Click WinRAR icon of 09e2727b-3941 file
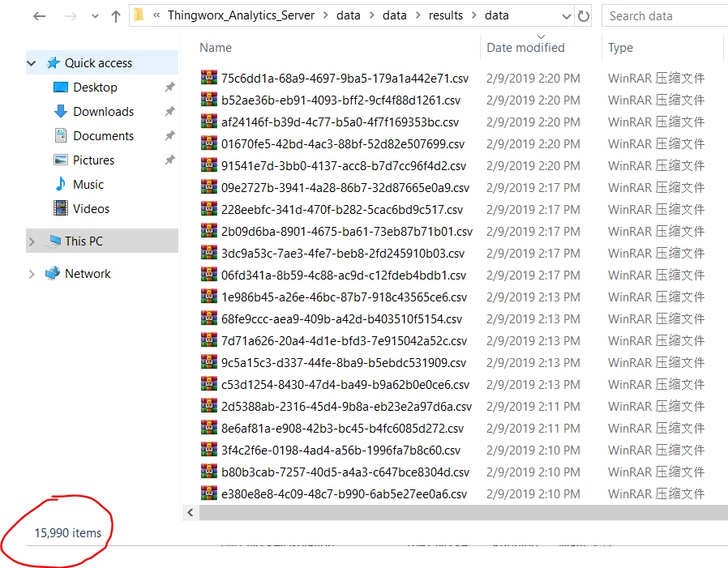Viewport: 728px width, 568px height. (x=209, y=186)
